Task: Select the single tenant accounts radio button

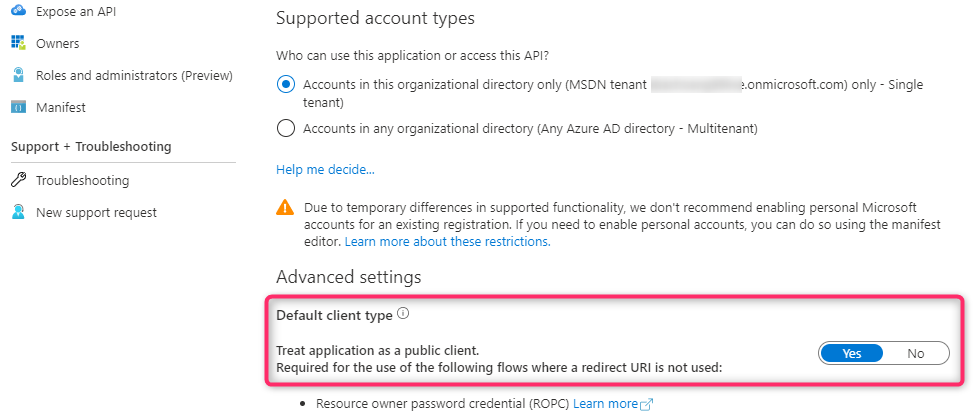Action: 286,85
